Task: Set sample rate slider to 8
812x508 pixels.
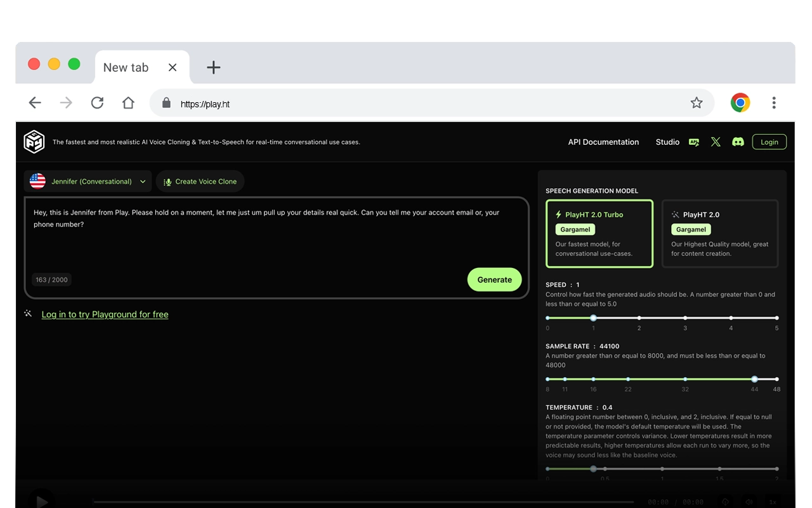Action: 547,379
